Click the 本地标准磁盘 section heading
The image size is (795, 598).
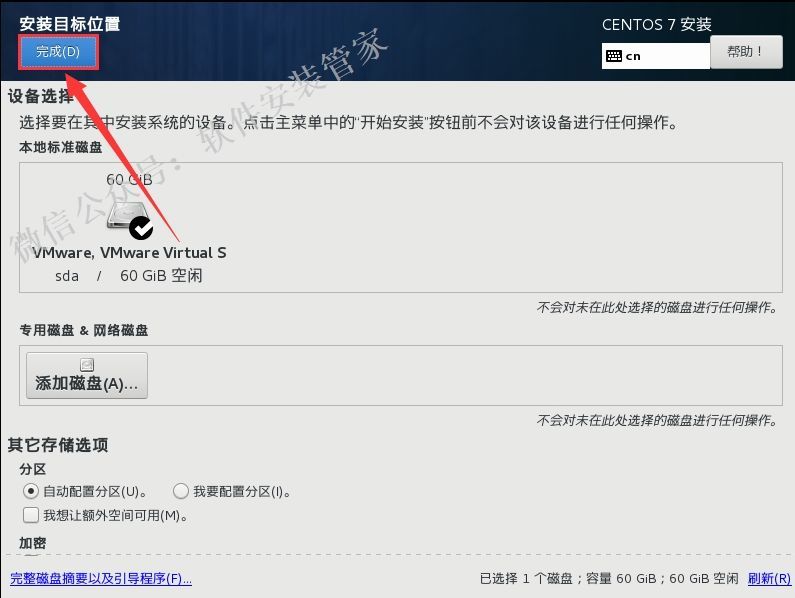click(61, 148)
